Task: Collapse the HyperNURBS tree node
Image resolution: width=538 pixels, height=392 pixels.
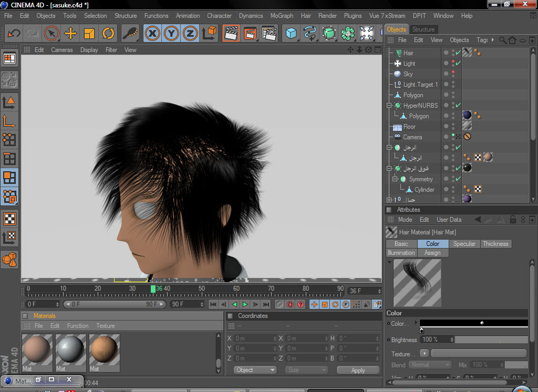Action: (x=389, y=106)
